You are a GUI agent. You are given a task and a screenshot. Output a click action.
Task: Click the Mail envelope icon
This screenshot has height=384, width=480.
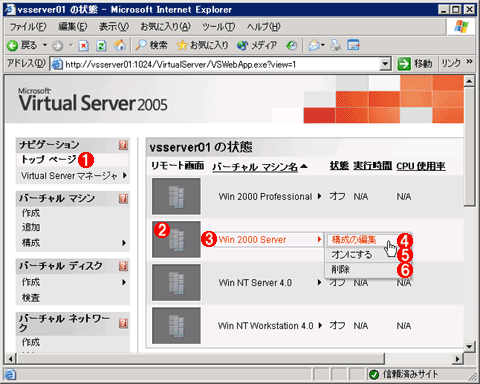314,45
